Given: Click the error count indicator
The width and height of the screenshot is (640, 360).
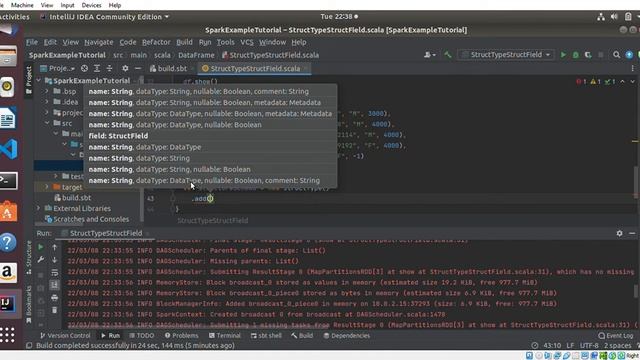Looking at the screenshot, I should (581, 82).
